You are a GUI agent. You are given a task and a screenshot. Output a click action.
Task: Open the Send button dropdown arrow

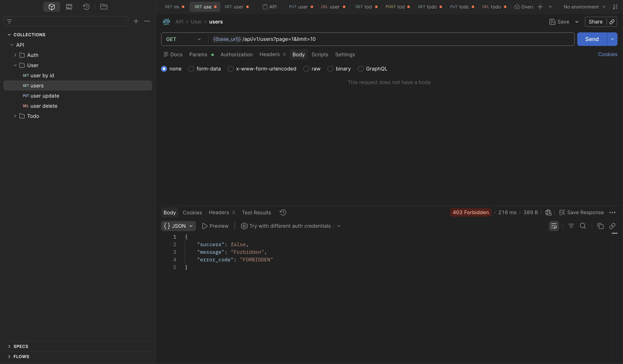(612, 39)
